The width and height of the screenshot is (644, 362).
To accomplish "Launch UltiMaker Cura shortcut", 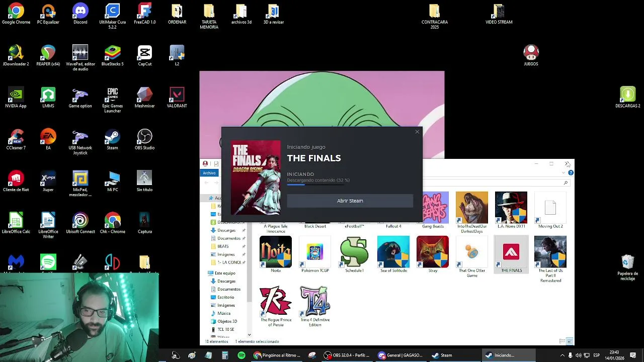I will pos(113,16).
